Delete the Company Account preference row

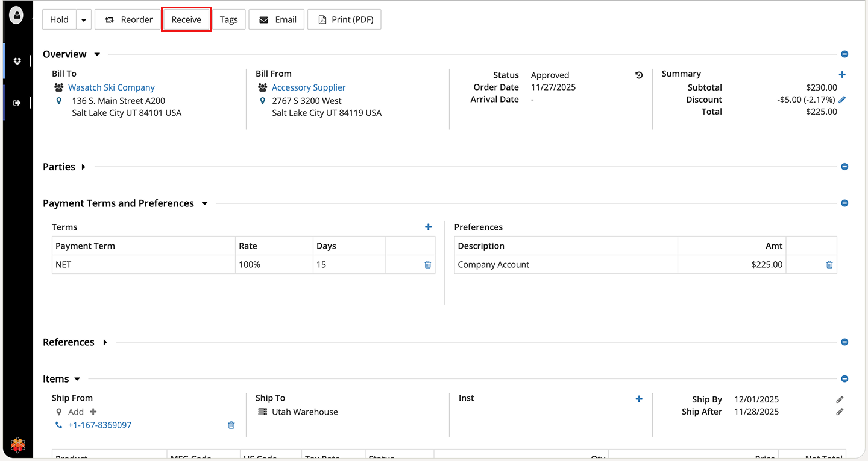click(x=829, y=264)
